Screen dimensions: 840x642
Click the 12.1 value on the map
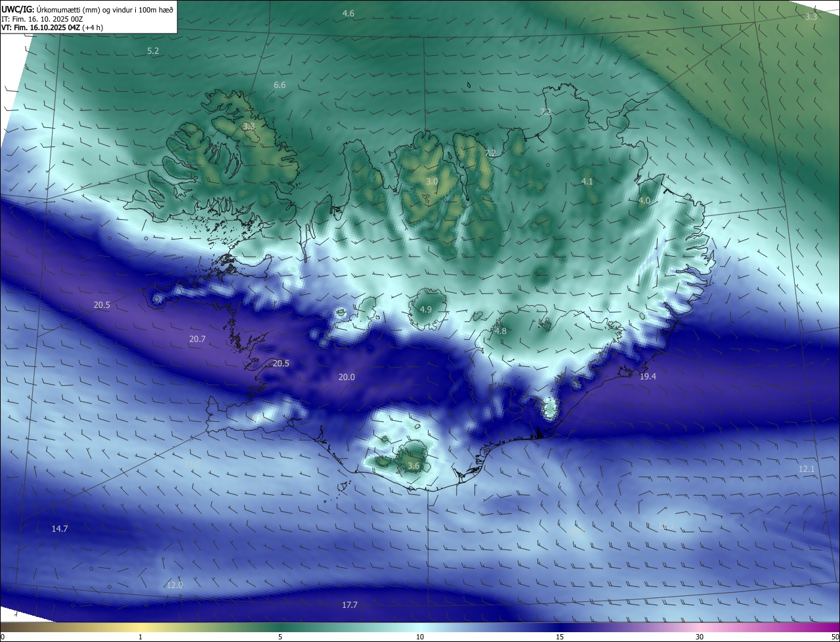807,469
